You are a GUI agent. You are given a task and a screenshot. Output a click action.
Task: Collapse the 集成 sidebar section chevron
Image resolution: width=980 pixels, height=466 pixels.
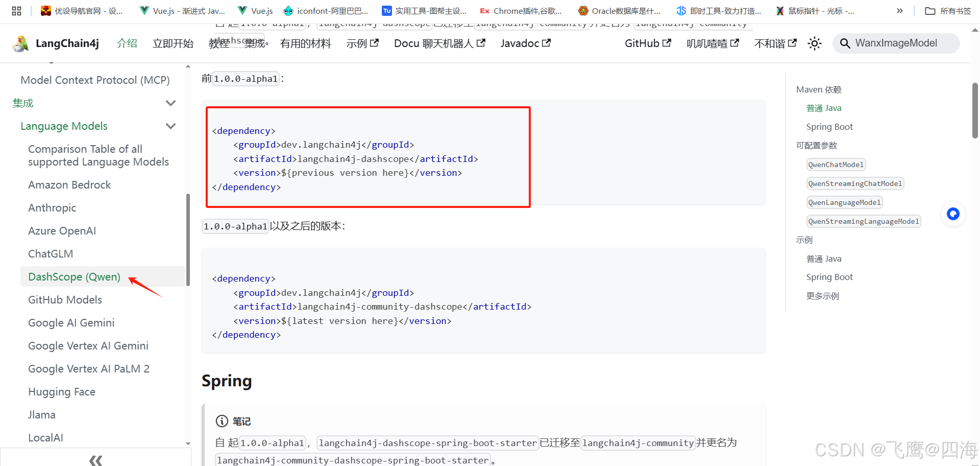click(171, 103)
